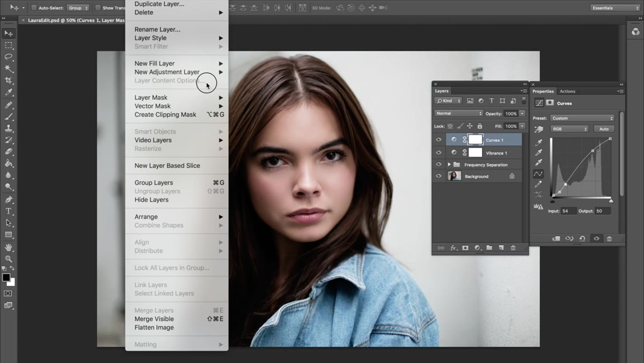The image size is (644, 363).
Task: Choose Create Clipping Mask
Action: [177, 114]
